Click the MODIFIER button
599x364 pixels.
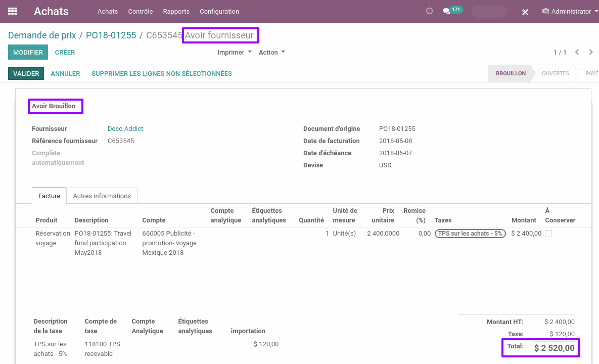(x=28, y=53)
